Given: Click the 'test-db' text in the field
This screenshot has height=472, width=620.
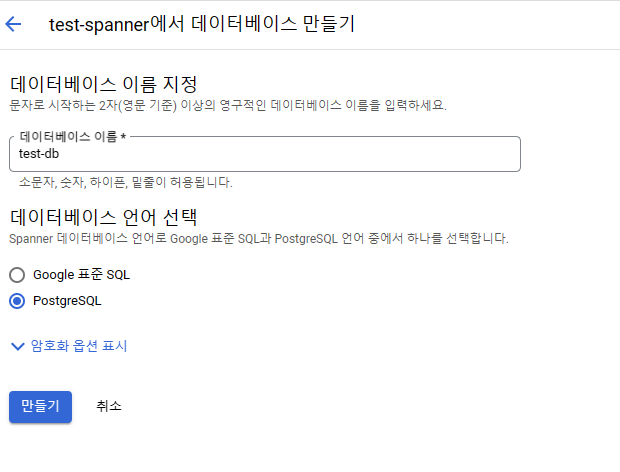Looking at the screenshot, I should [x=40, y=154].
